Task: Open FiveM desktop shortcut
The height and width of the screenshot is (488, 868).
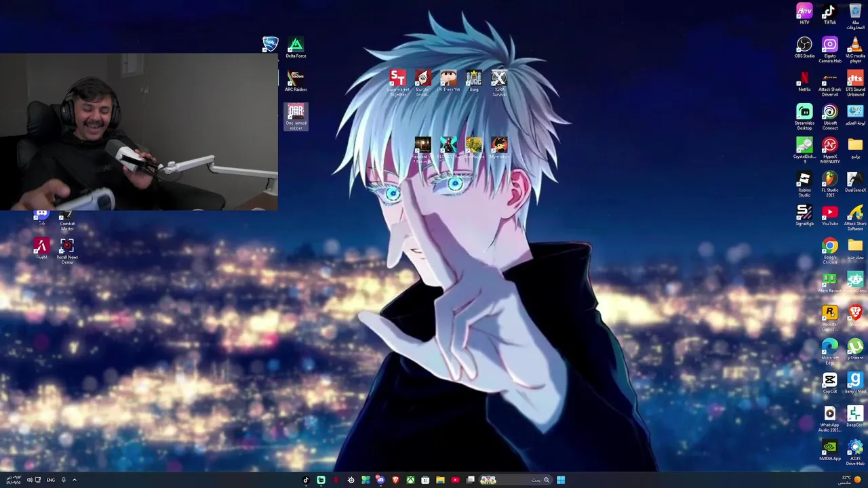Action: (41, 248)
